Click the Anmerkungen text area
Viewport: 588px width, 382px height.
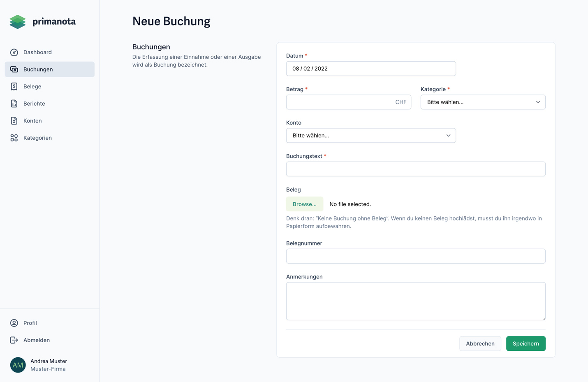click(x=416, y=301)
